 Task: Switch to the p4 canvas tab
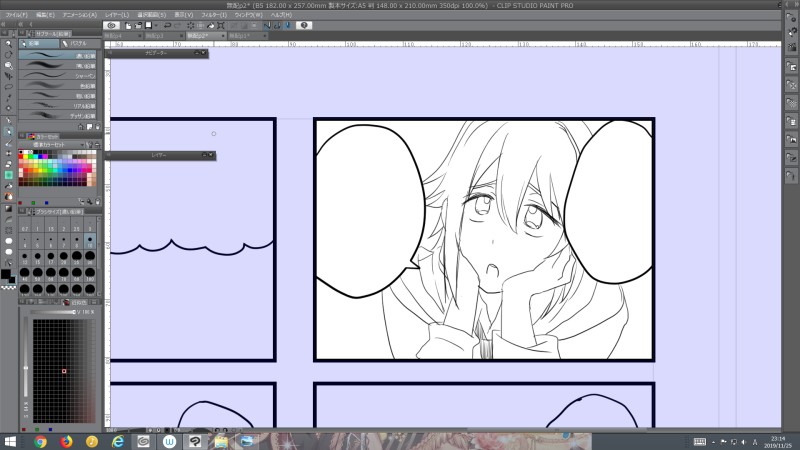pyautogui.click(x=123, y=36)
